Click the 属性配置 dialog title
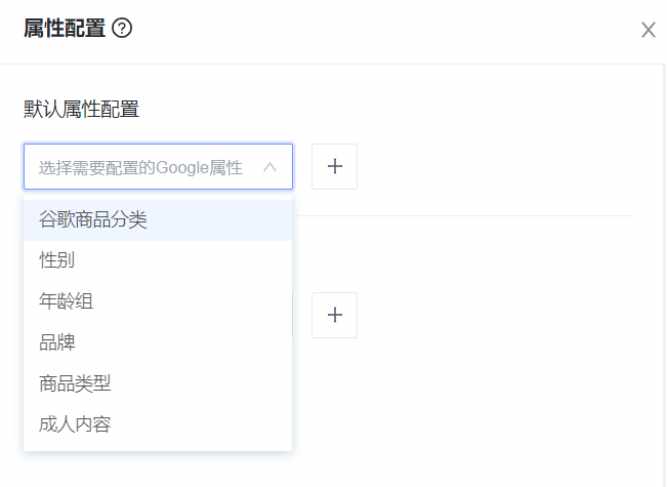Viewport: 667px width, 487px height. [x=64, y=28]
